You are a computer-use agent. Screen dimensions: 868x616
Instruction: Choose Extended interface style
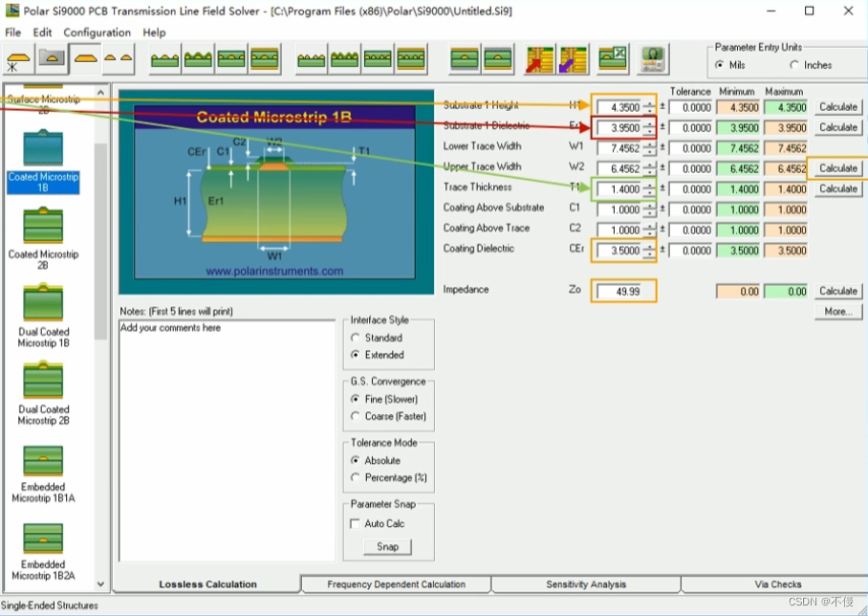click(x=356, y=355)
